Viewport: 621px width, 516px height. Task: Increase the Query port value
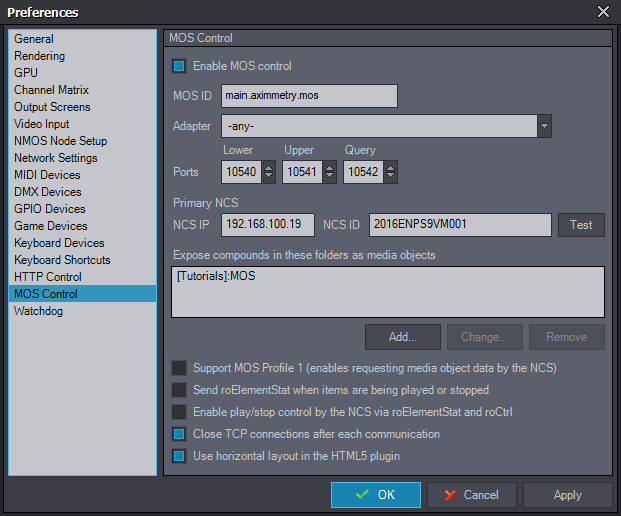coord(390,167)
